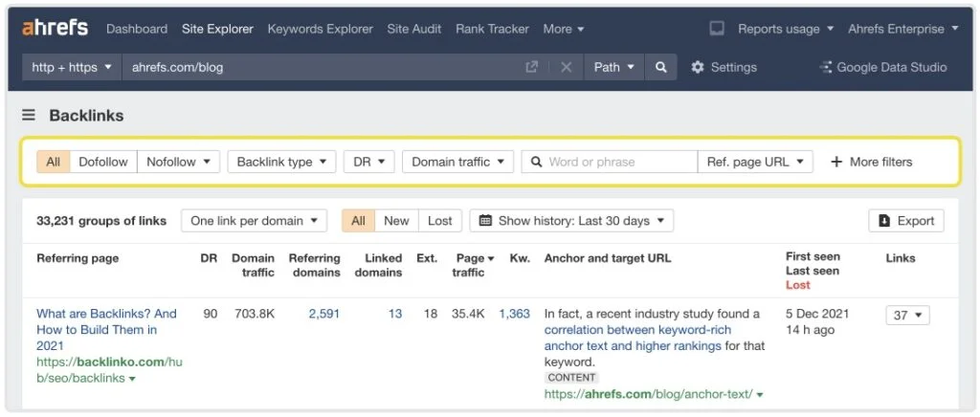Viewport: 980px width, 417px height.
Task: Show New backlinks only
Action: click(x=396, y=220)
